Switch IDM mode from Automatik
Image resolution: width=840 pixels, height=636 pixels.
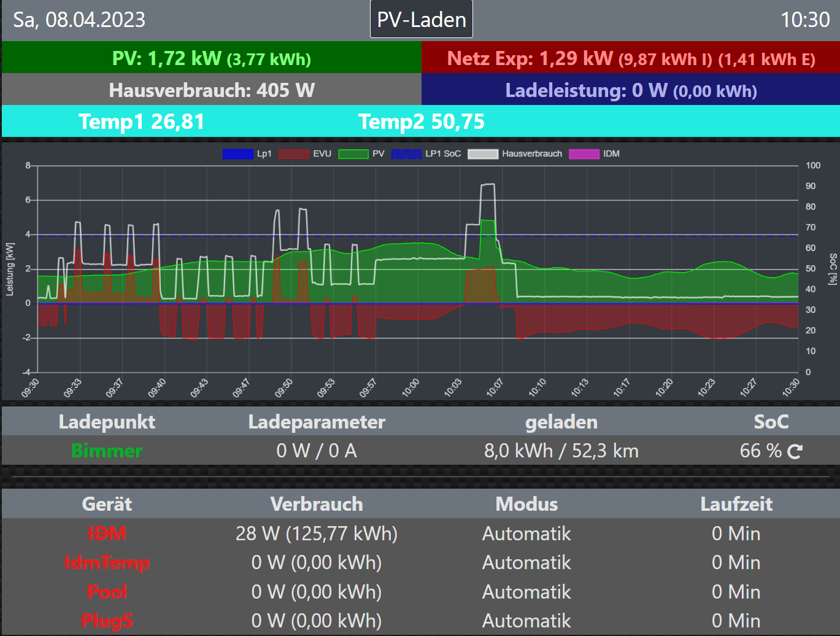(x=526, y=533)
